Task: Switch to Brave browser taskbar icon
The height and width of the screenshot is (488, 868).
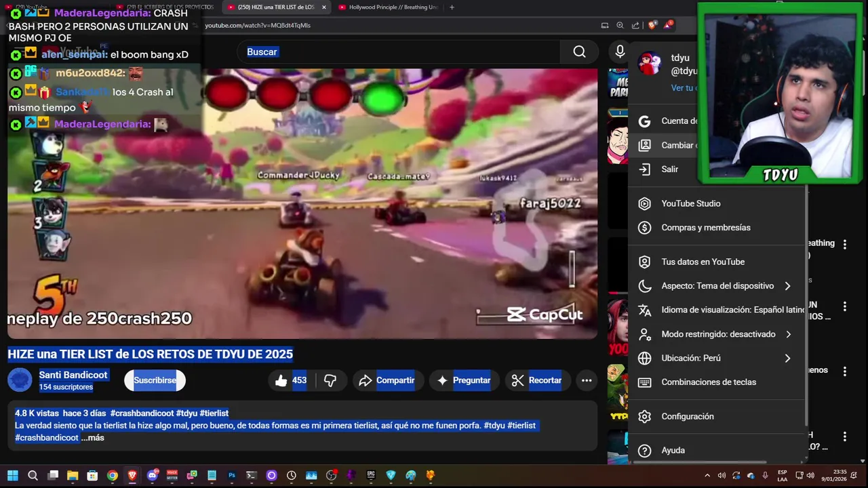Action: click(132, 475)
